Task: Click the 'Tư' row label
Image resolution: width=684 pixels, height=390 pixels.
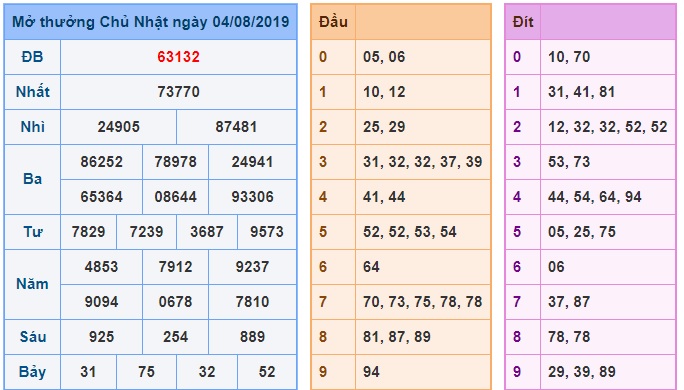Action: (x=32, y=232)
